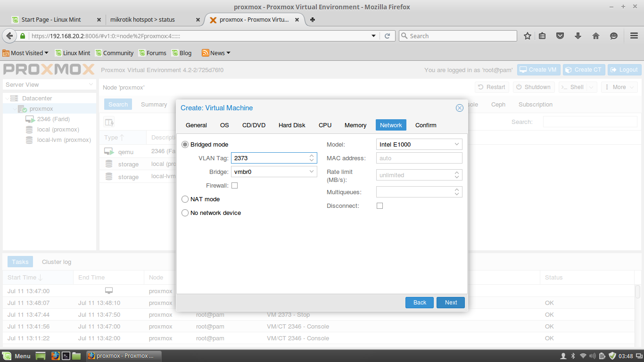Click the Proxmox logo
Image resolution: width=644 pixels, height=362 pixels.
point(49,70)
